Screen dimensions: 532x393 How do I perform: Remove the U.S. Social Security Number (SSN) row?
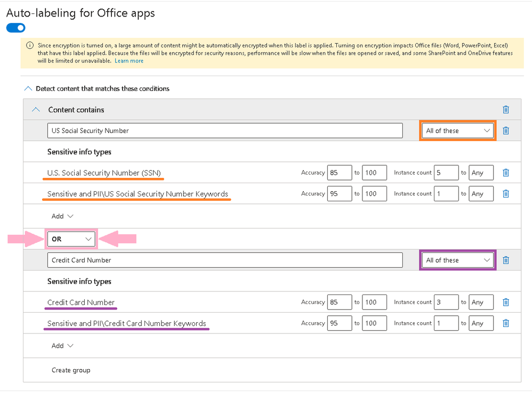505,173
